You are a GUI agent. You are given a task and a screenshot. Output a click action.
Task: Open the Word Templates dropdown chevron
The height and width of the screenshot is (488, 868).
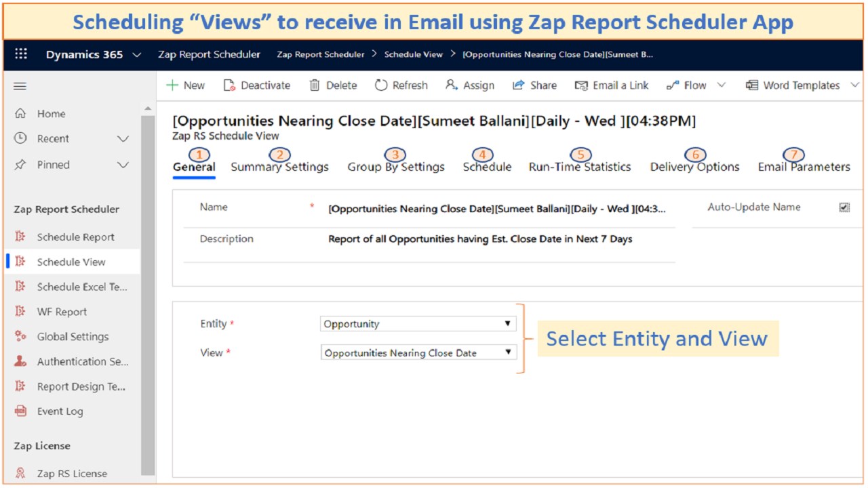point(854,85)
